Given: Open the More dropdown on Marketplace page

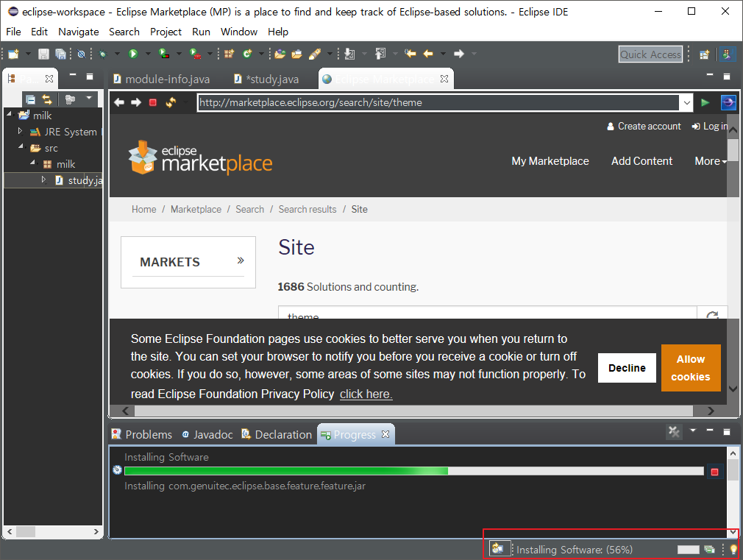Looking at the screenshot, I should [x=711, y=161].
